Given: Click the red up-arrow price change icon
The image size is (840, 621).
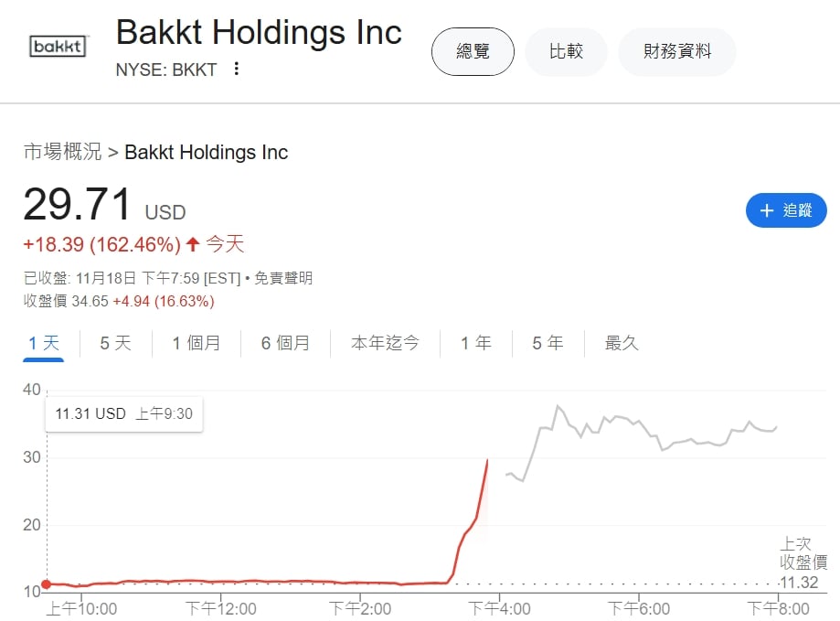Looking at the screenshot, I should (x=193, y=244).
